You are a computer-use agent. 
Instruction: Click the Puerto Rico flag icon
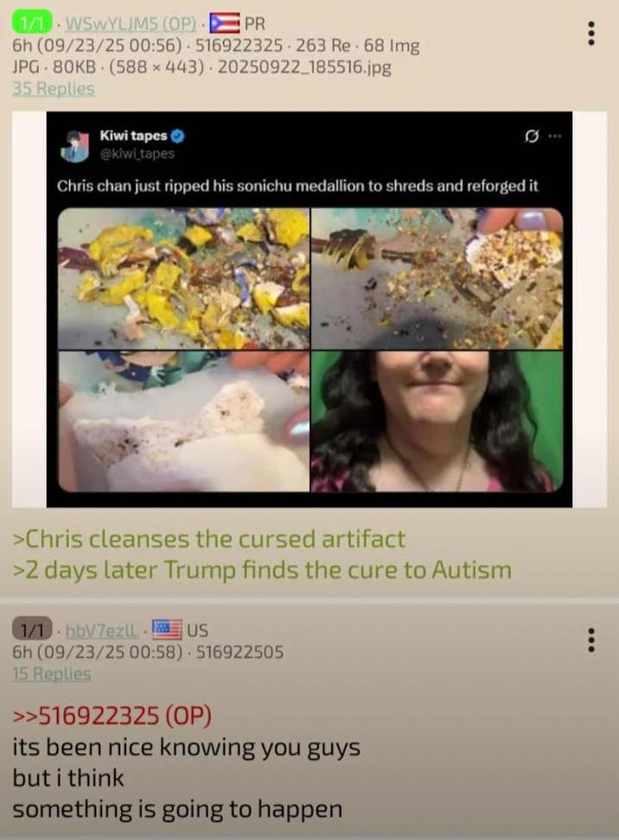point(225,23)
